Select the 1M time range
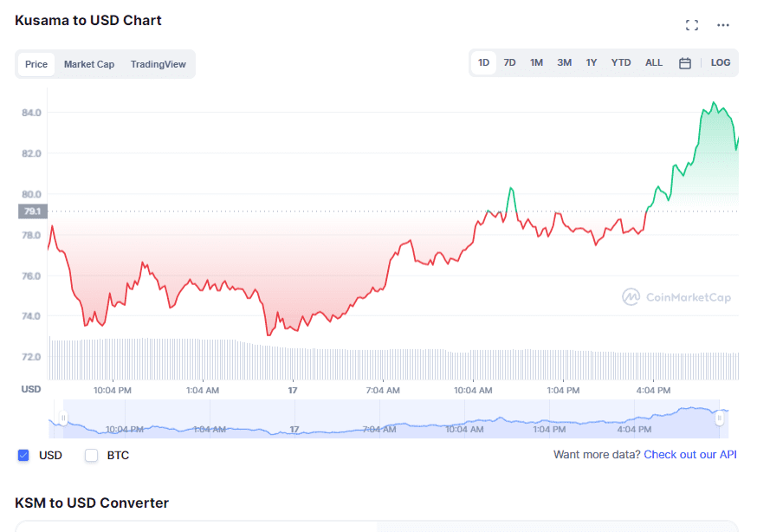The width and height of the screenshot is (757, 532). 537,63
